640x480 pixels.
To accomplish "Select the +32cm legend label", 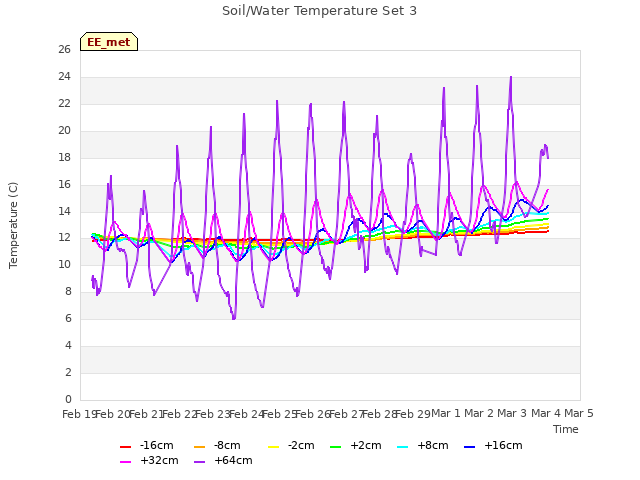I will tap(159, 460).
